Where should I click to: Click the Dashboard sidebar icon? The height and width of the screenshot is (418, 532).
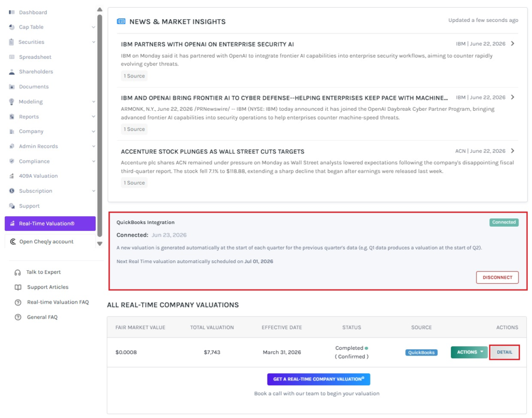pyautogui.click(x=12, y=12)
